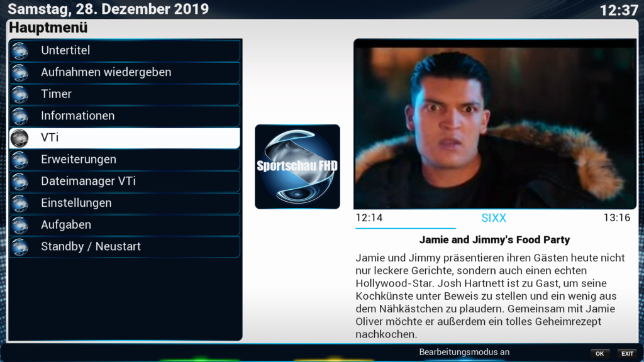This screenshot has width=644, height=362.
Task: Click the SIXX channel name
Action: point(494,218)
